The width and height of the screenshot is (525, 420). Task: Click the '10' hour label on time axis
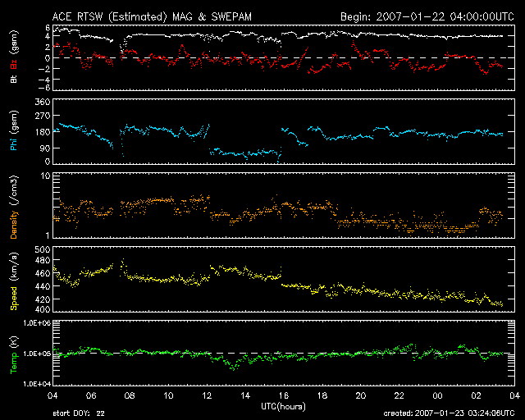[168, 396]
